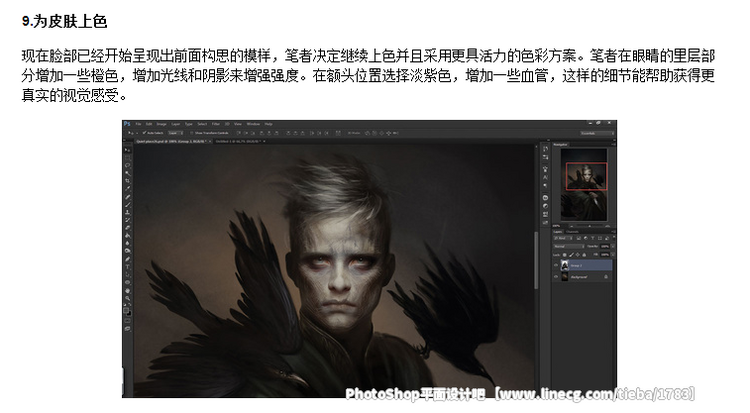Click the Navigator zoom percentage field

[x=556, y=226]
